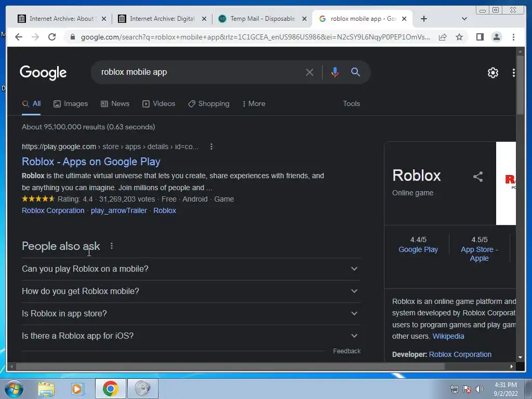Open the Roblox Corporation sublink
The height and width of the screenshot is (399, 532).
coord(53,210)
